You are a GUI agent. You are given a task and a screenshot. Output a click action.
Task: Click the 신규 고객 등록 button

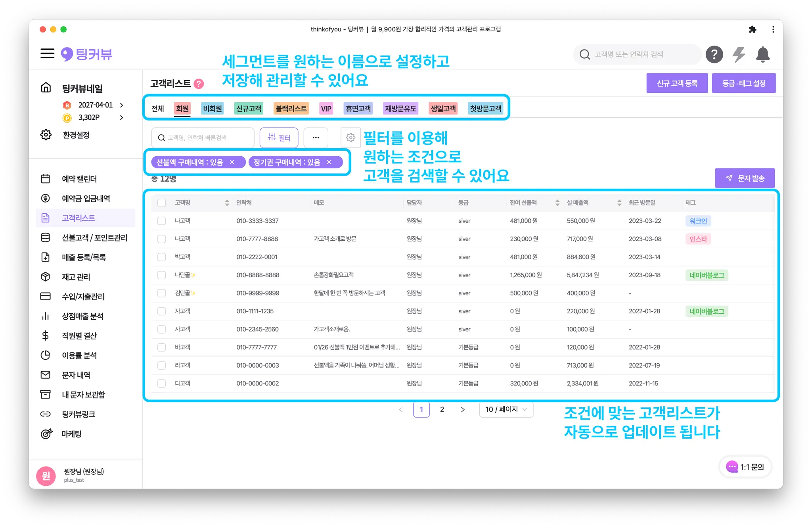click(x=677, y=83)
